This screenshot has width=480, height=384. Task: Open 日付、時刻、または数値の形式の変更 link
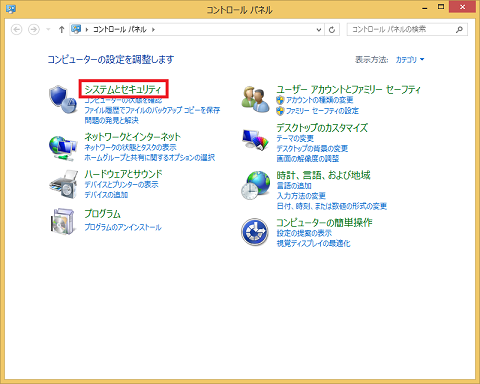pyautogui.click(x=332, y=206)
